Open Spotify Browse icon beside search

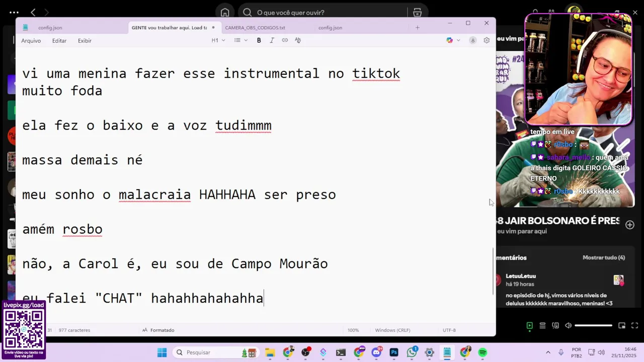(x=417, y=13)
